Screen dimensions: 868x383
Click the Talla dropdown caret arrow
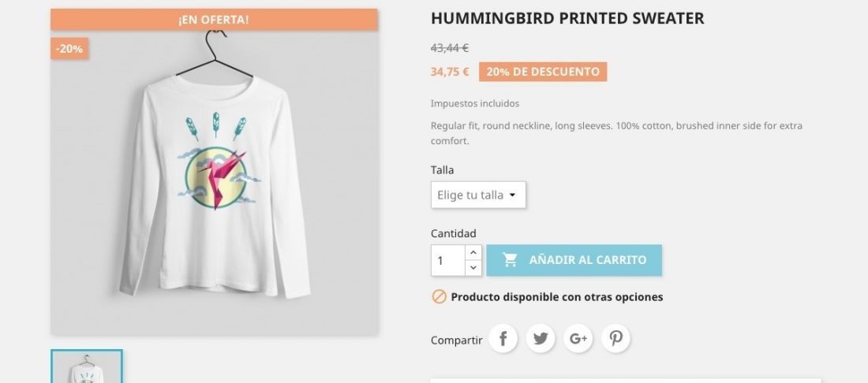512,195
